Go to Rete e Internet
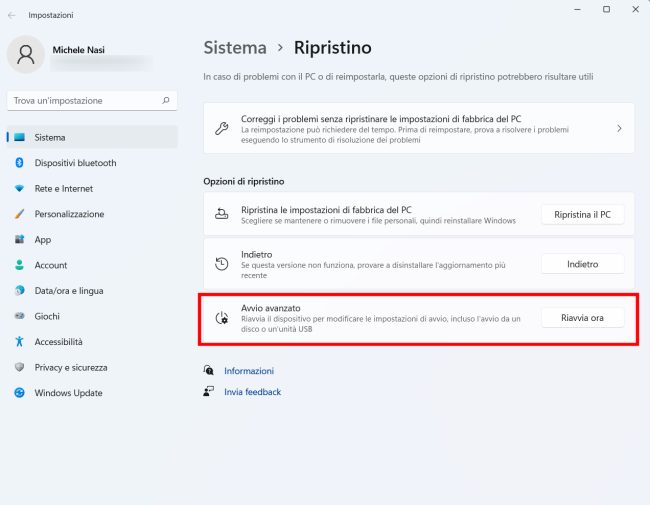The width and height of the screenshot is (650, 505). tap(92, 188)
